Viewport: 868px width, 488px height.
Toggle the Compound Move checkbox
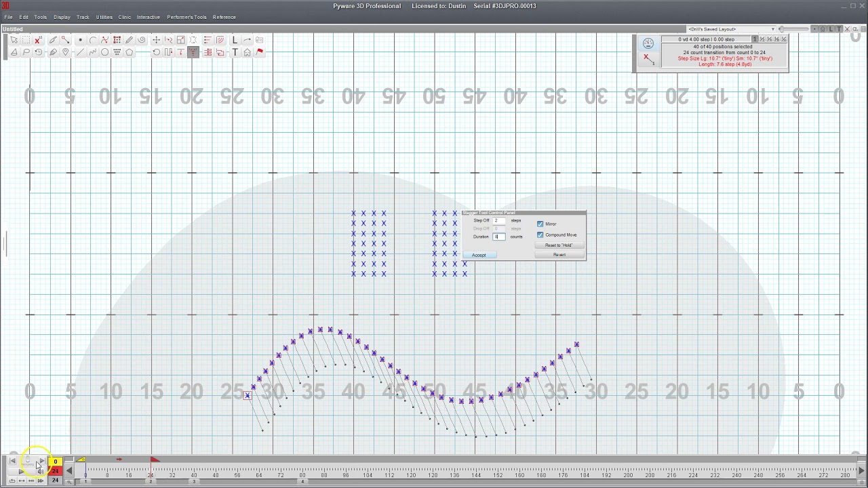coord(540,235)
